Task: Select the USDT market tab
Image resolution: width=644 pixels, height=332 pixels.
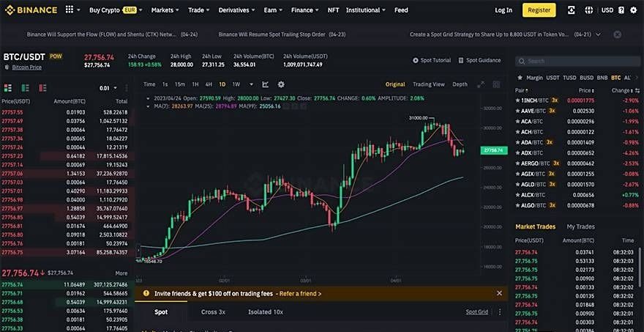Action: click(x=553, y=78)
